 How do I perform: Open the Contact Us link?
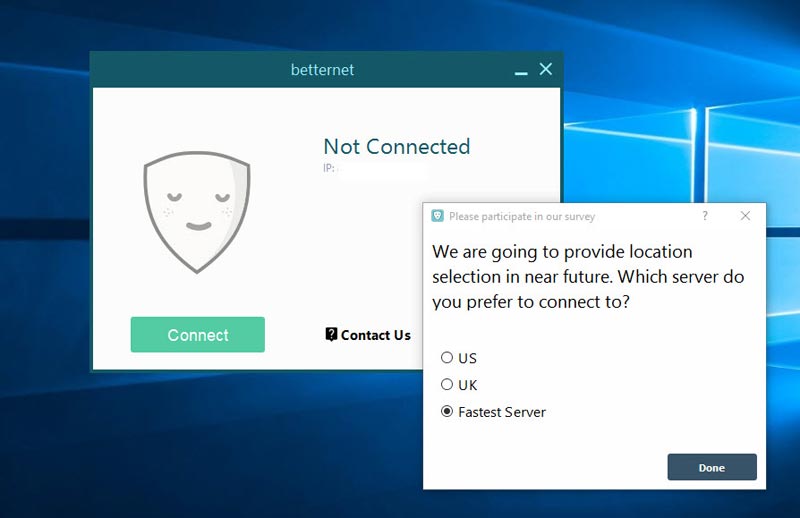pos(368,335)
